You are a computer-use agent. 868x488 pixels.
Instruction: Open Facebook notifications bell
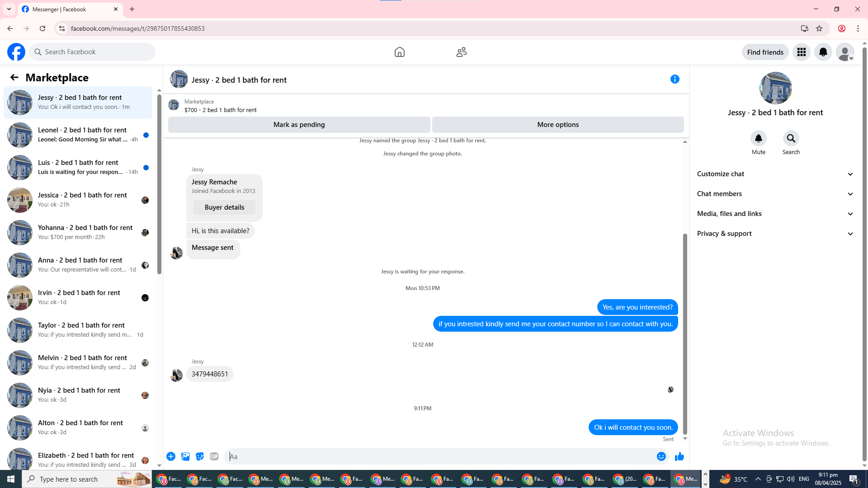tap(823, 52)
